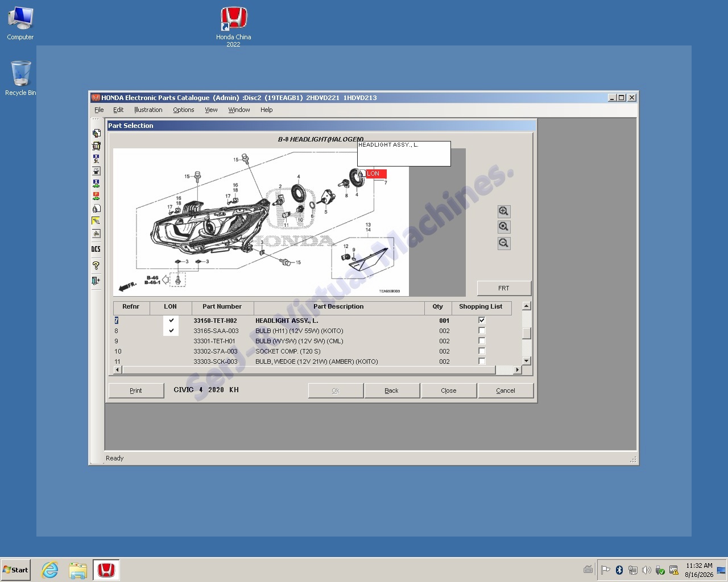Click horizontal scrollbar right arrow in parts list
The height and width of the screenshot is (582, 728).
coord(517,370)
